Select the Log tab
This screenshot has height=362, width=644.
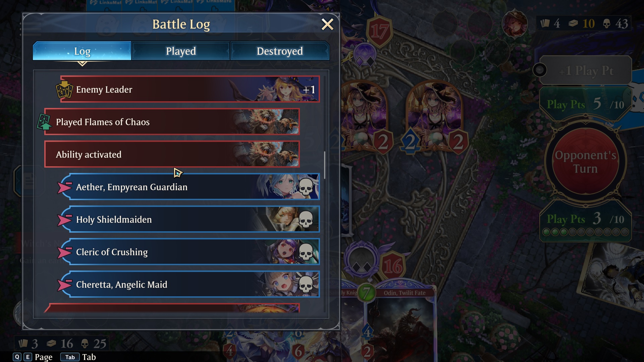(82, 51)
